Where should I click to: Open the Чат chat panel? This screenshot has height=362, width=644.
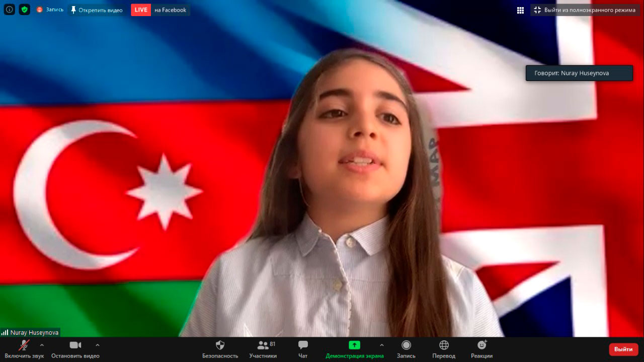(303, 349)
